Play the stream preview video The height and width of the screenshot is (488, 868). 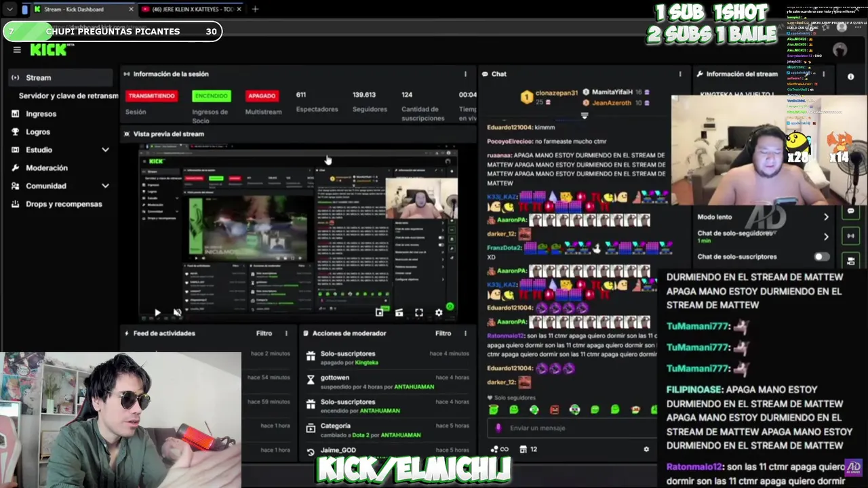[157, 312]
